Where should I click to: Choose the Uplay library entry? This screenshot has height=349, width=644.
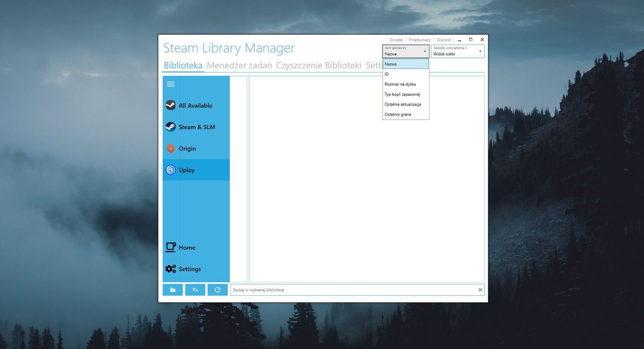tap(196, 170)
